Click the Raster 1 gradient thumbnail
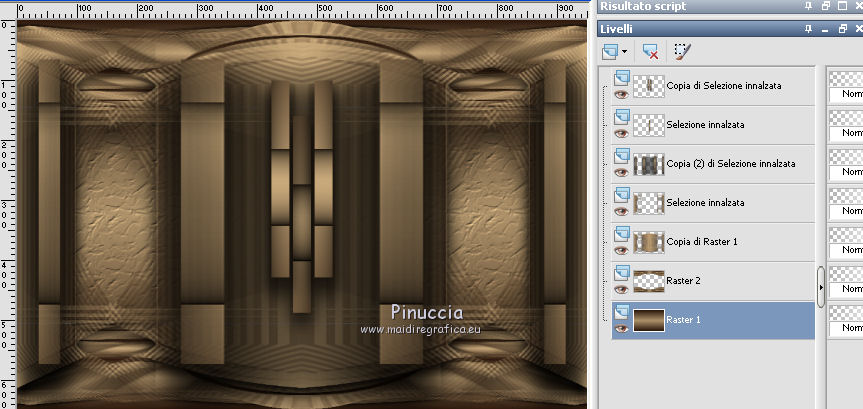This screenshot has height=409, width=863. point(649,320)
